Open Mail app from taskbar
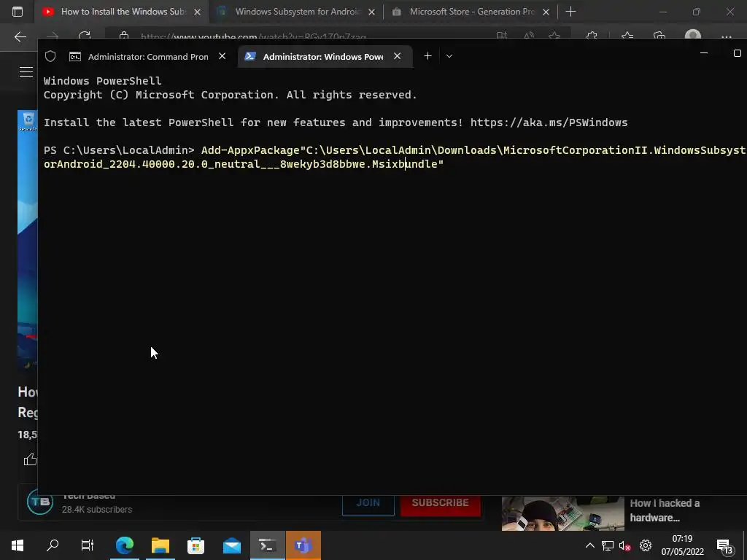The height and width of the screenshot is (560, 747). [232, 545]
